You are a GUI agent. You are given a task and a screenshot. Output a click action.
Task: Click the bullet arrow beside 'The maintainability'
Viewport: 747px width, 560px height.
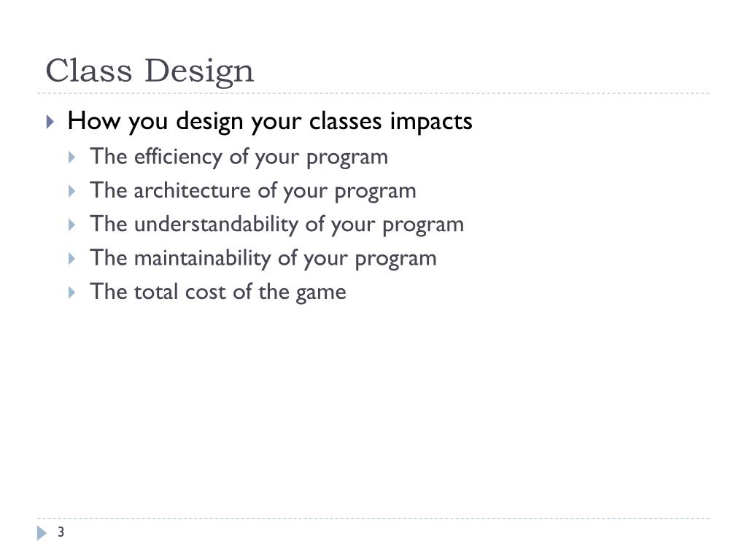click(x=72, y=259)
